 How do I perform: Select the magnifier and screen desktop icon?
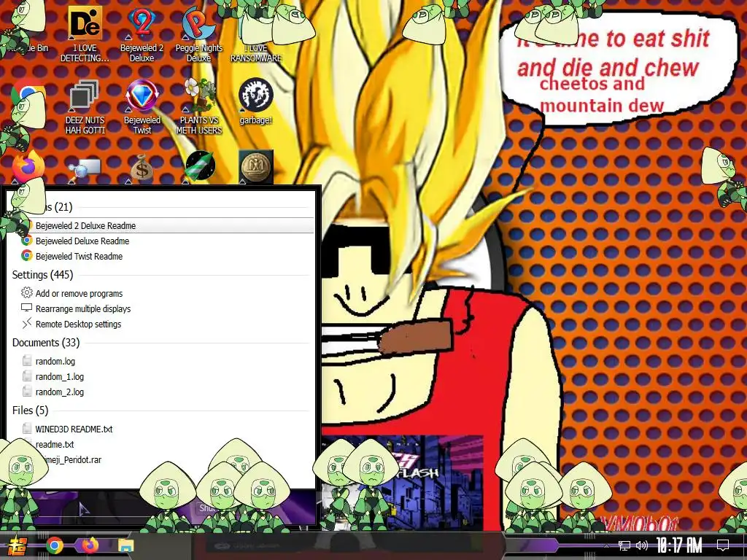[x=85, y=169]
